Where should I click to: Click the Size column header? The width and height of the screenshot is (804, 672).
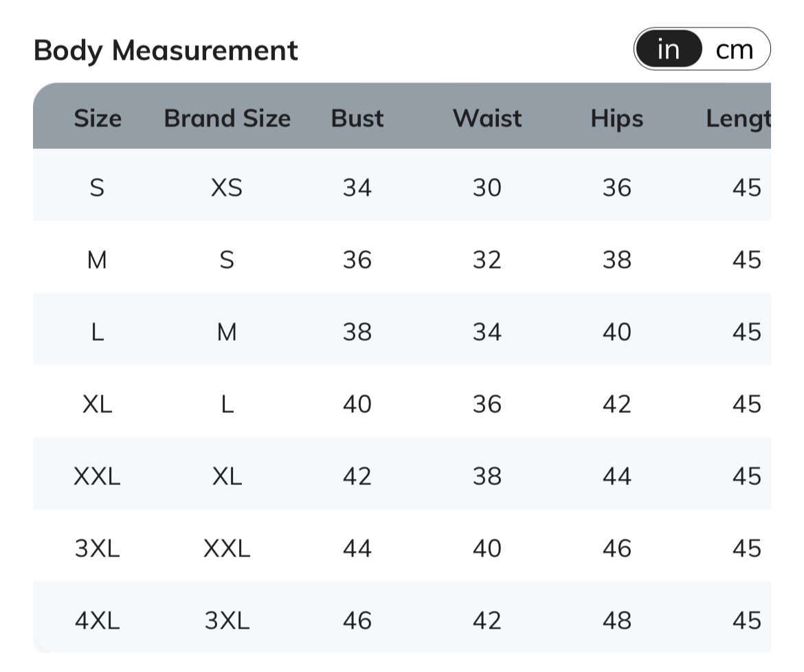click(98, 118)
